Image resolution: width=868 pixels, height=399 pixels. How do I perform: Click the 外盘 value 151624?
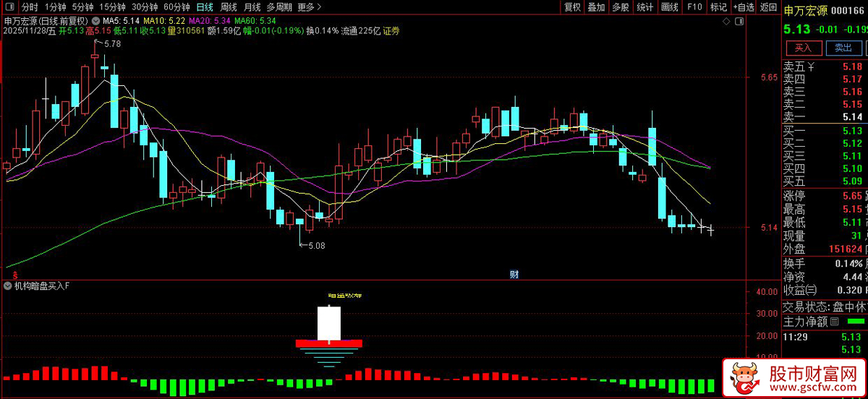coord(846,249)
